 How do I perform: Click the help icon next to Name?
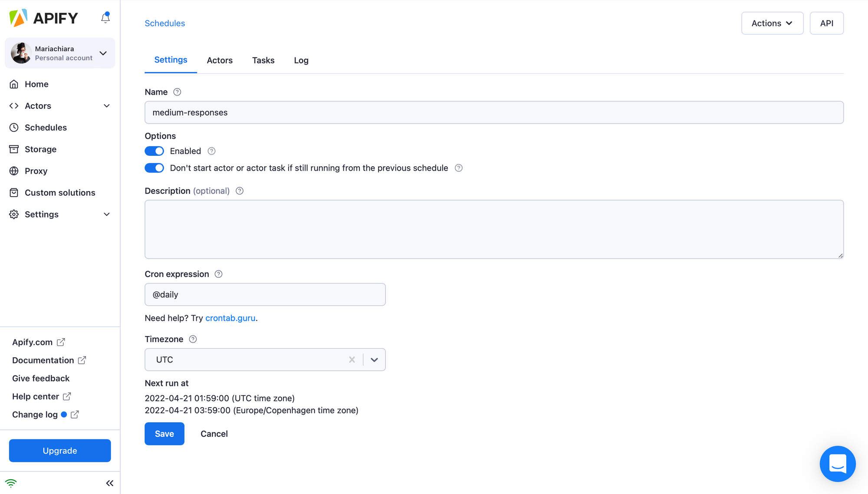[177, 92]
